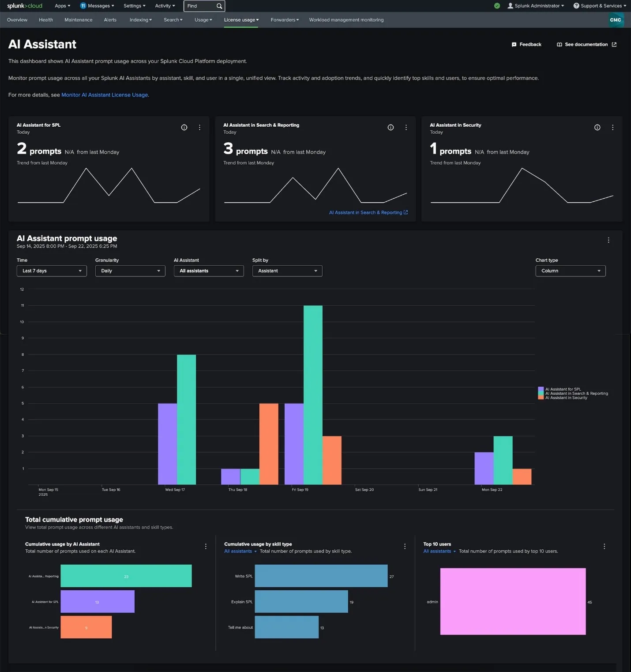Click info icon on AI Assistant in Search & Reporting card
631x672 pixels.
391,127
